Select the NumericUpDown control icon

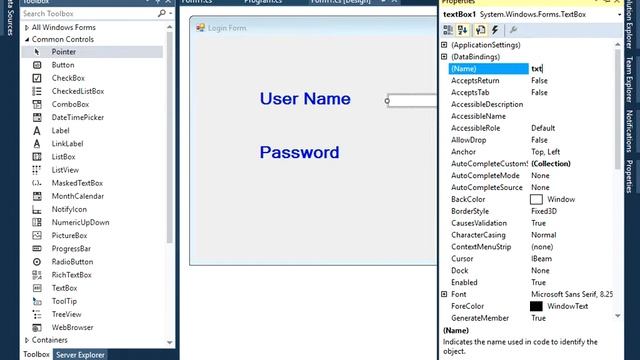(x=37, y=222)
